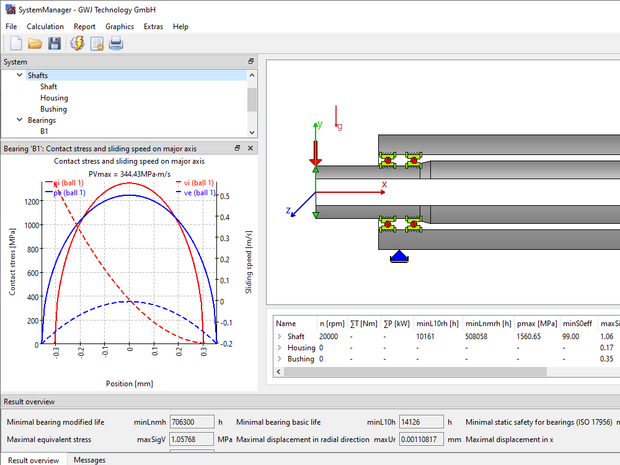
Task: Click the report document icon
Action: [x=97, y=43]
